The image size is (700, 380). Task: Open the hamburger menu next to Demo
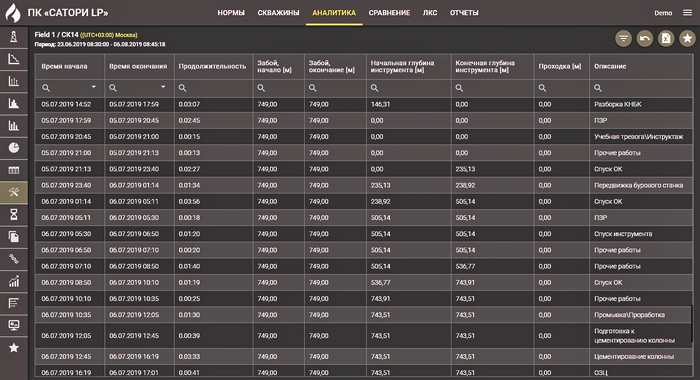[x=688, y=13]
